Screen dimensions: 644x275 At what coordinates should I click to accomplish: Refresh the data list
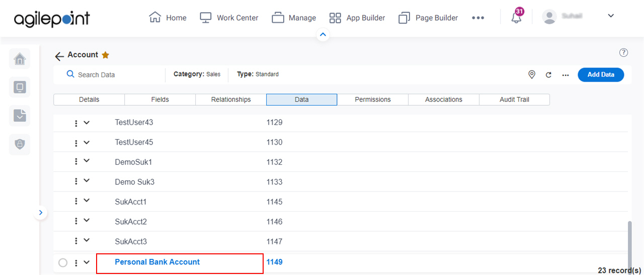[x=548, y=75]
